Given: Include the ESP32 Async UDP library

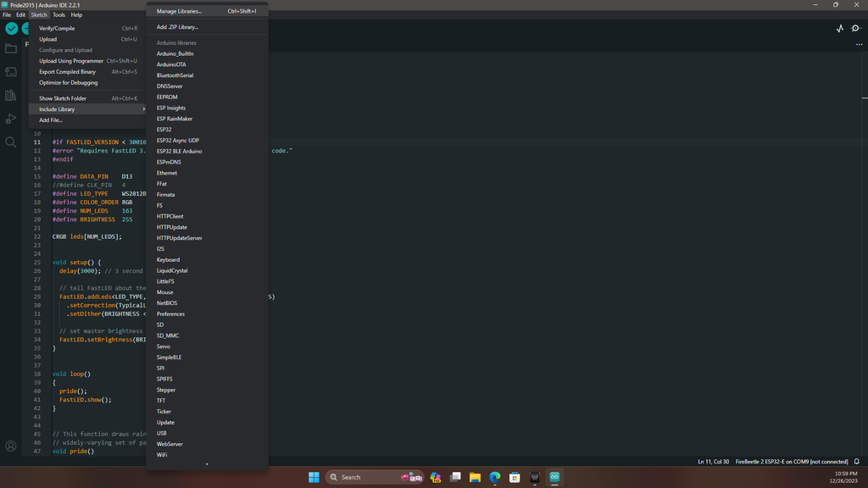Looking at the screenshot, I should (207, 141).
